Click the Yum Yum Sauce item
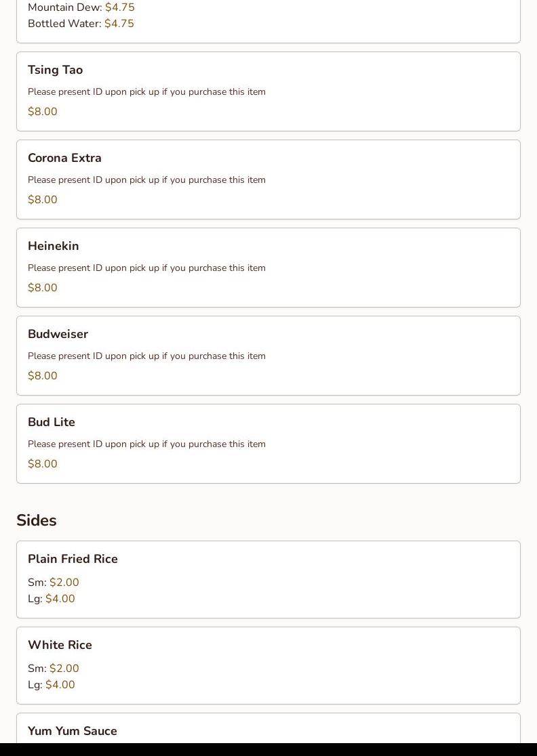Viewport: 537px width, 756px height. [x=73, y=732]
